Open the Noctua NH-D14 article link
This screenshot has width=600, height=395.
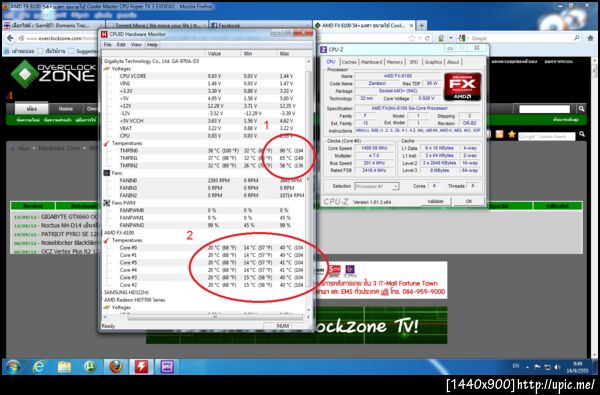tap(70, 225)
